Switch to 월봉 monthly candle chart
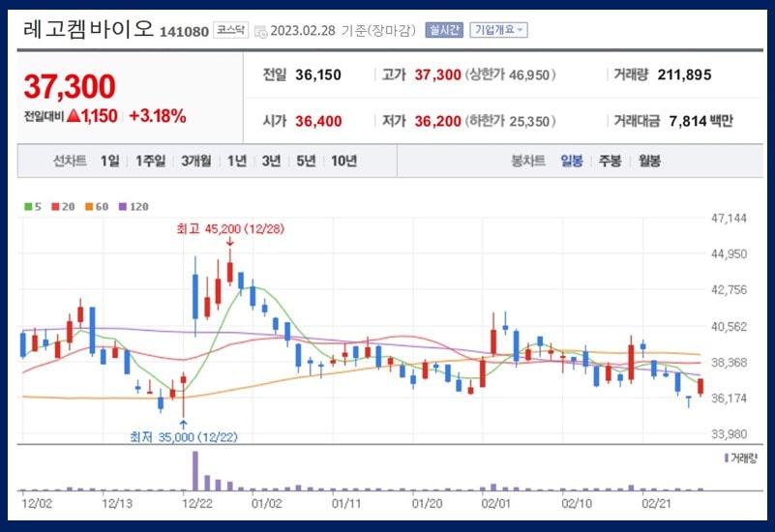This screenshot has height=532, width=775. (x=649, y=161)
